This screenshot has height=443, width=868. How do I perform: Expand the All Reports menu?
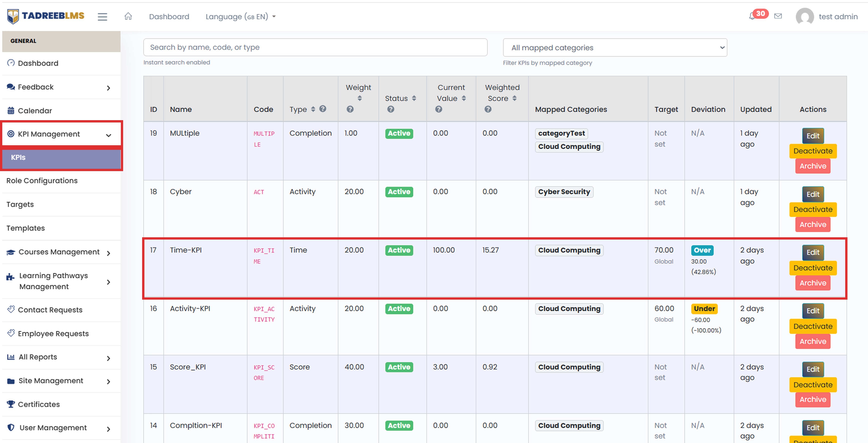pos(61,357)
